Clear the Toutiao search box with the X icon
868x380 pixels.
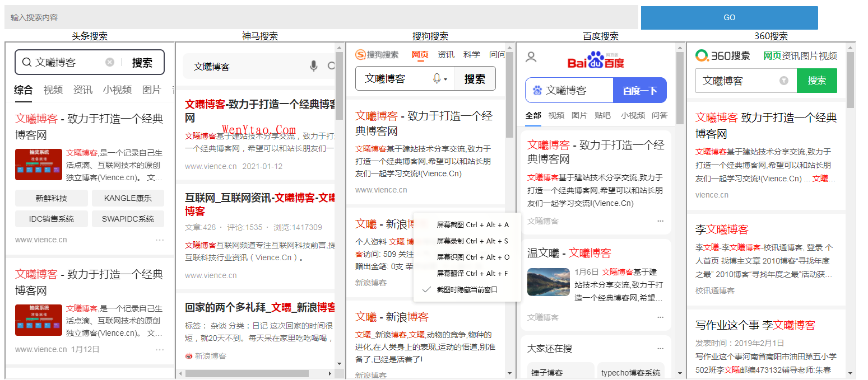(110, 62)
